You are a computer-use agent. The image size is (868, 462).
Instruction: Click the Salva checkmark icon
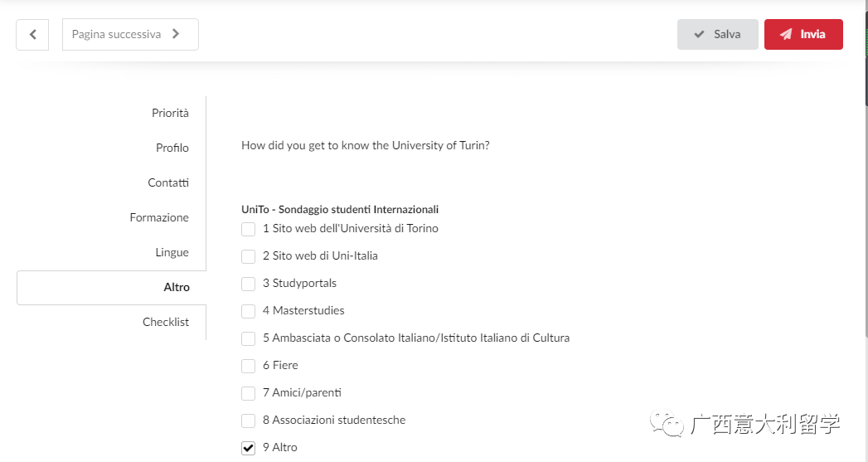pos(699,34)
